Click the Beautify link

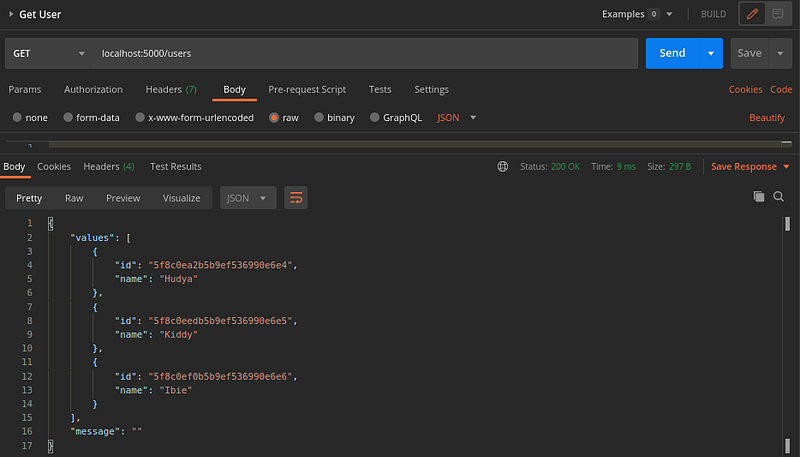(767, 117)
